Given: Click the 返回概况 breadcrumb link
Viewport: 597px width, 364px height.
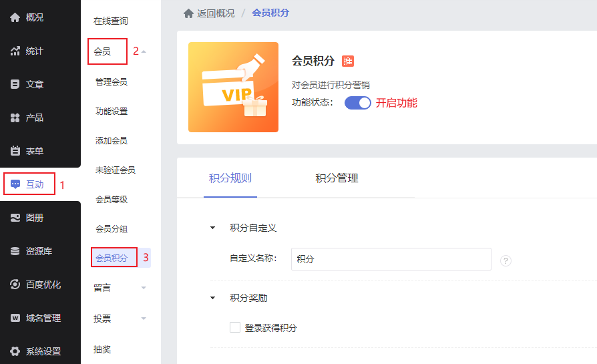Looking at the screenshot, I should coord(216,14).
